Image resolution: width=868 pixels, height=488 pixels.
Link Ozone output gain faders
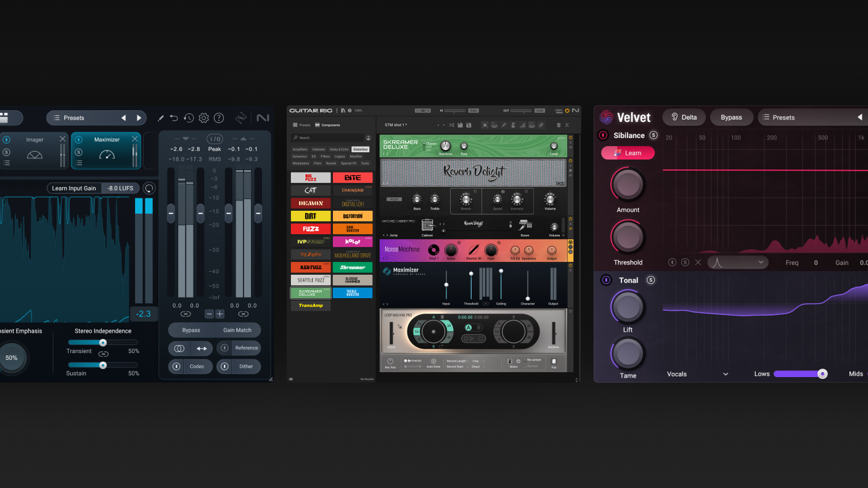243,314
